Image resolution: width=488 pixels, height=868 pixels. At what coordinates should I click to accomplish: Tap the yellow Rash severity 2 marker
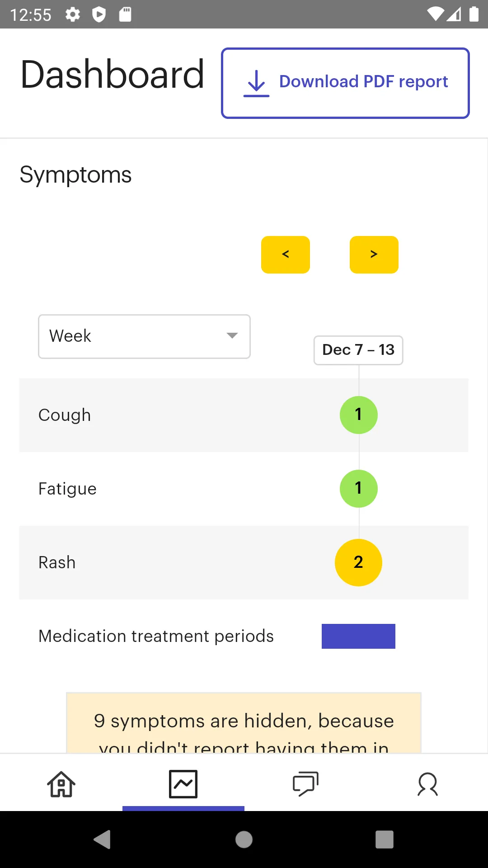pos(358,562)
